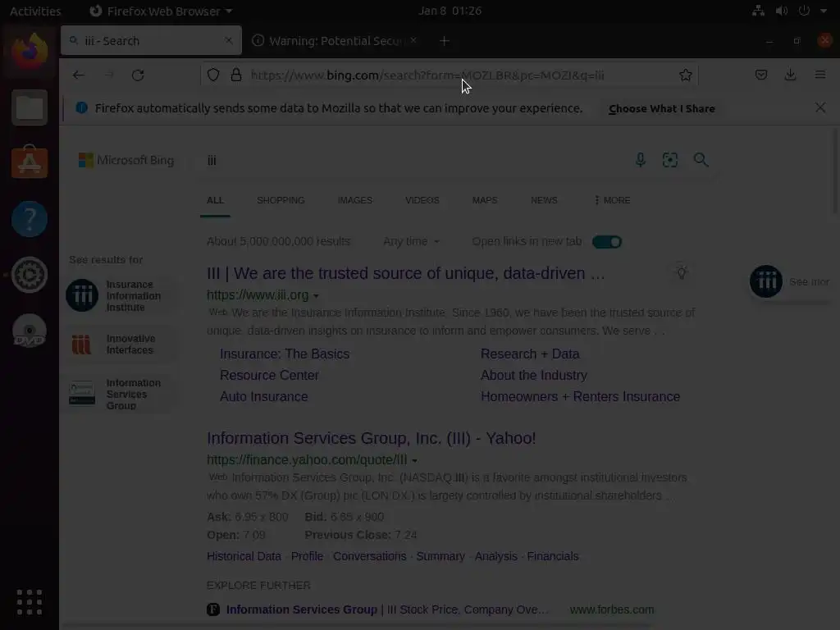
Task: Click the page vertical scrollbar
Action: (x=835, y=171)
